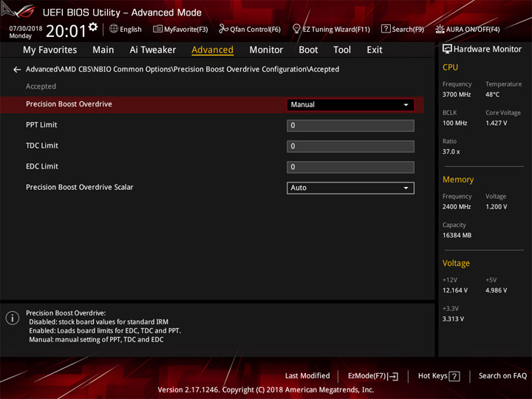
Task: Go to the Exit tab
Action: [x=374, y=50]
